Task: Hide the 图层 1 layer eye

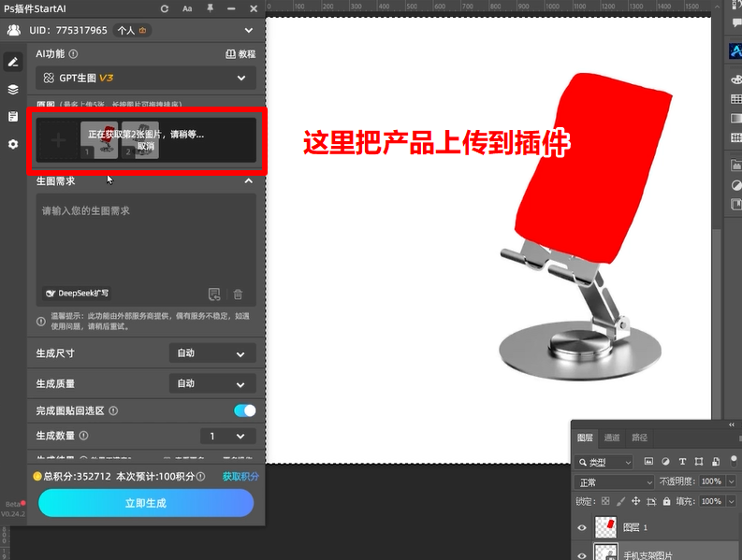Action: [582, 527]
